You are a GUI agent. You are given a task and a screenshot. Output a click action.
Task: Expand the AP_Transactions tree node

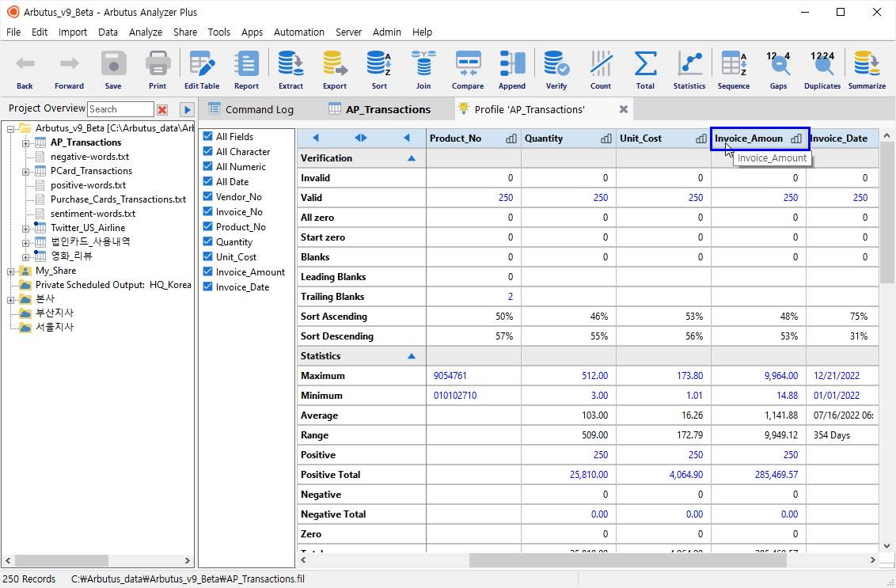[25, 143]
